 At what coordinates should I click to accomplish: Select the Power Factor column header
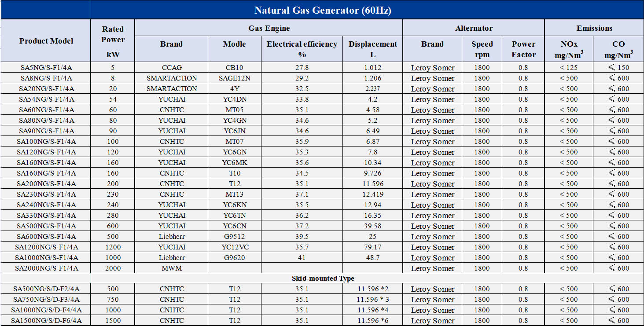523,49
